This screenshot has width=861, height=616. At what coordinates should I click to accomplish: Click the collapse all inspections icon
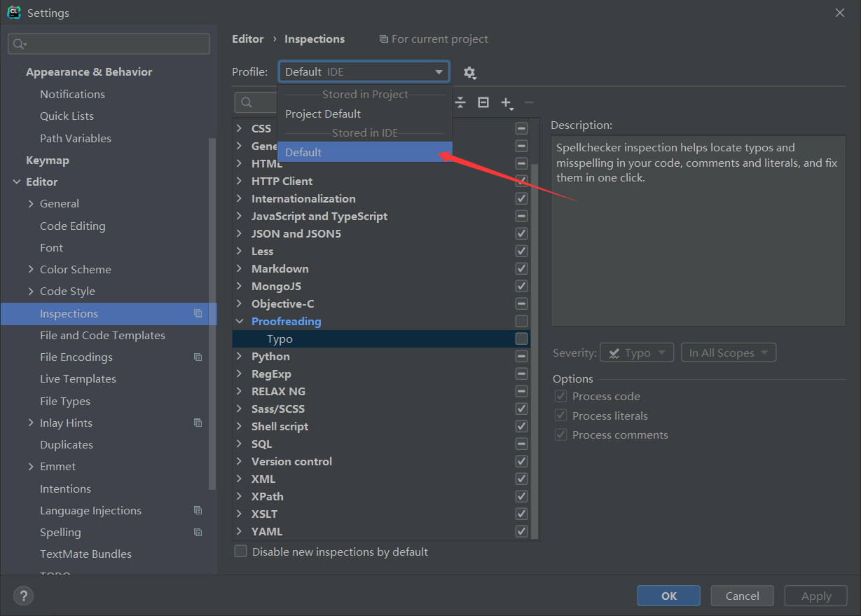point(460,102)
